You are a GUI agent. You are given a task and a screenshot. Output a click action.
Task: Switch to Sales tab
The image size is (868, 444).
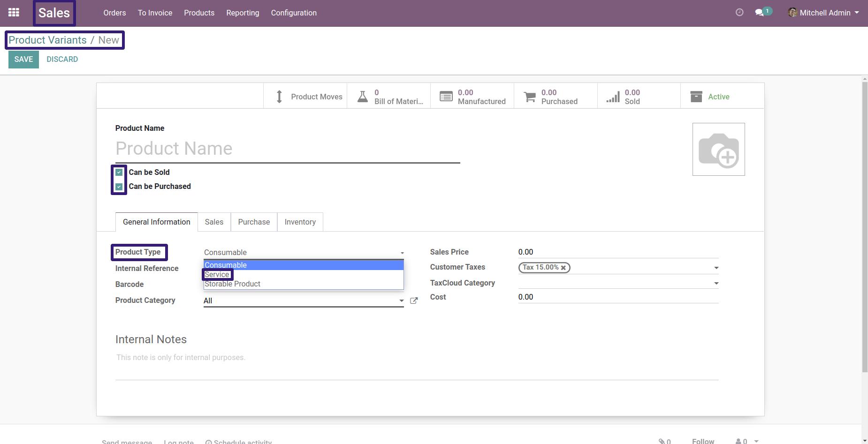214,222
